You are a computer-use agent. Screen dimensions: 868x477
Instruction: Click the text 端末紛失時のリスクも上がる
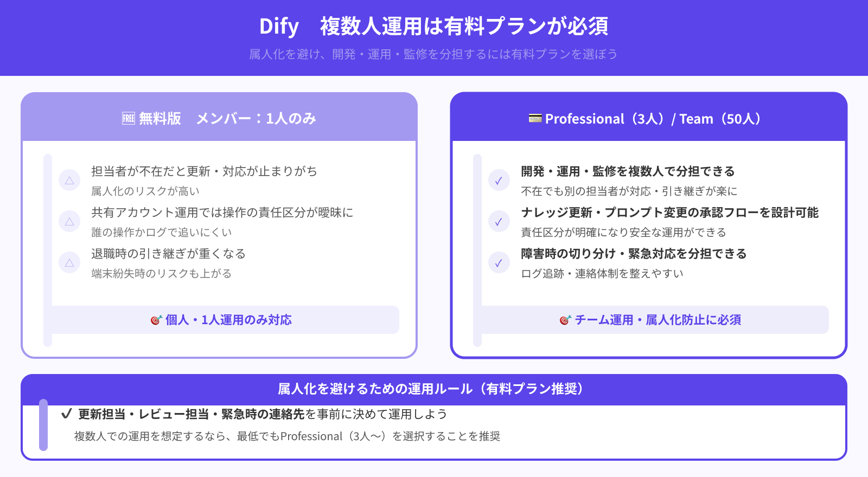pos(162,274)
